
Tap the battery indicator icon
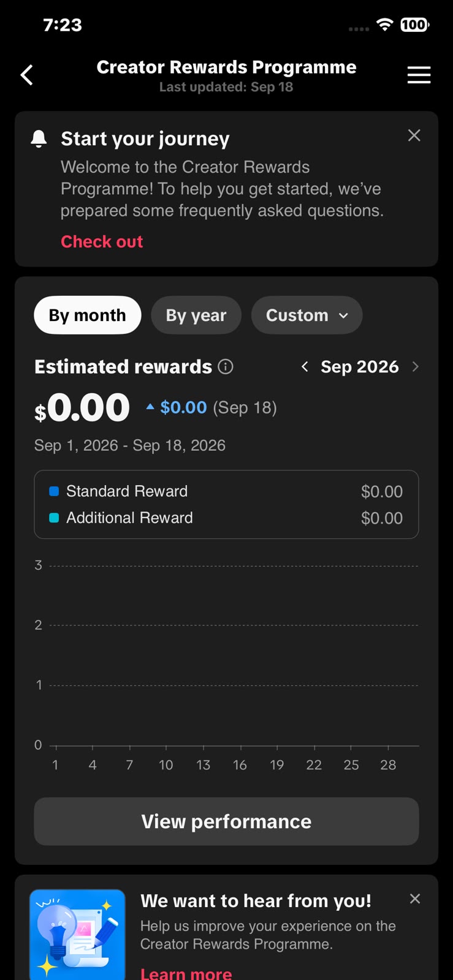point(415,25)
